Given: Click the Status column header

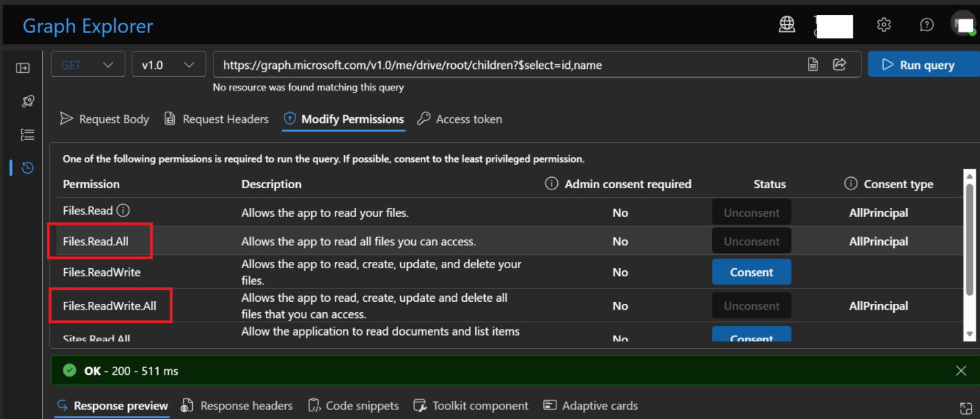Looking at the screenshot, I should 769,184.
